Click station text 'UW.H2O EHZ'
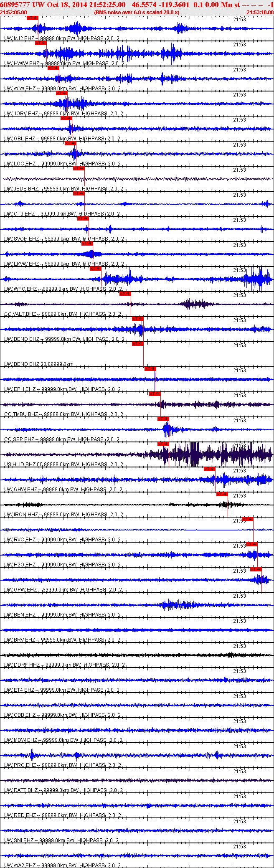 pyautogui.click(x=20, y=565)
